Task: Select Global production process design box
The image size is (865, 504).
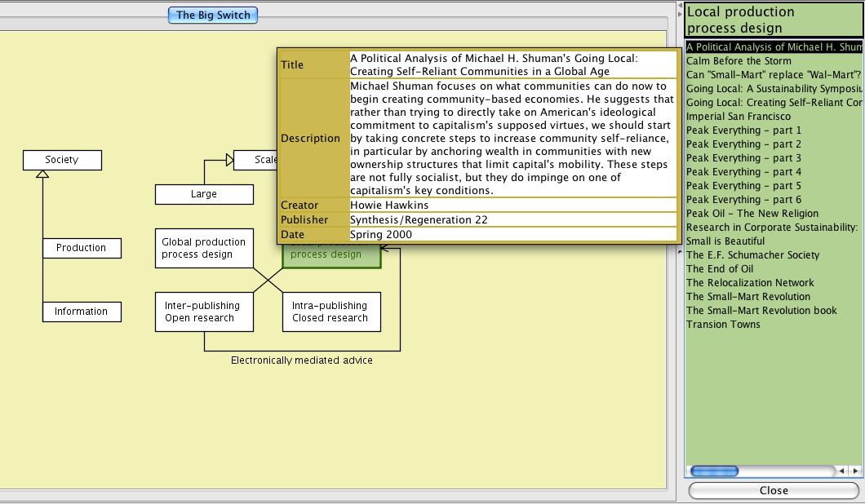Action: (204, 248)
